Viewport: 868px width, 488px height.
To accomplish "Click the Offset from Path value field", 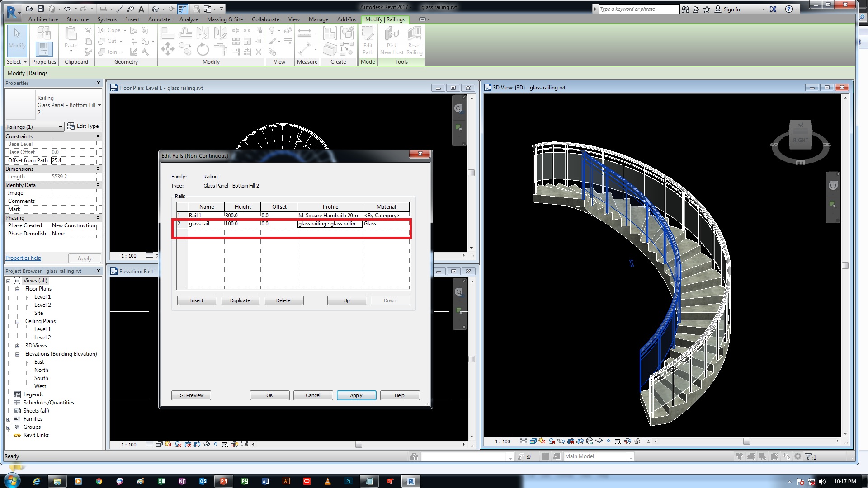I will tap(73, 160).
